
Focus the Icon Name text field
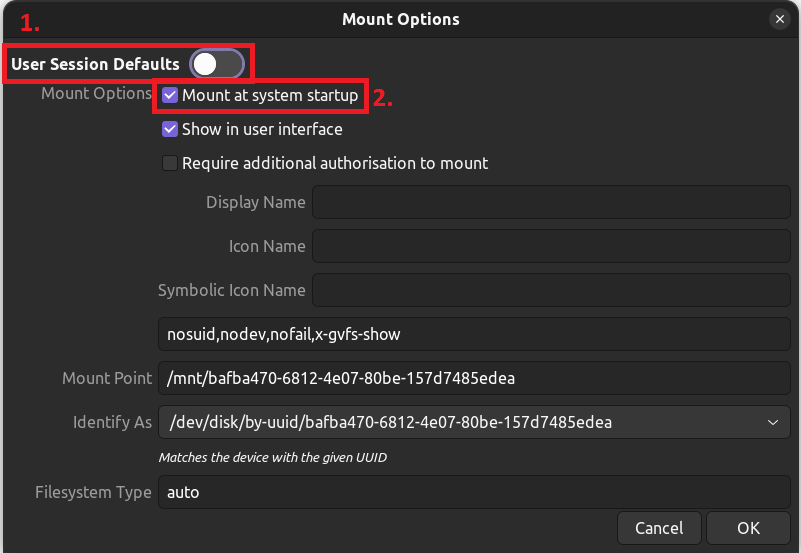point(551,246)
